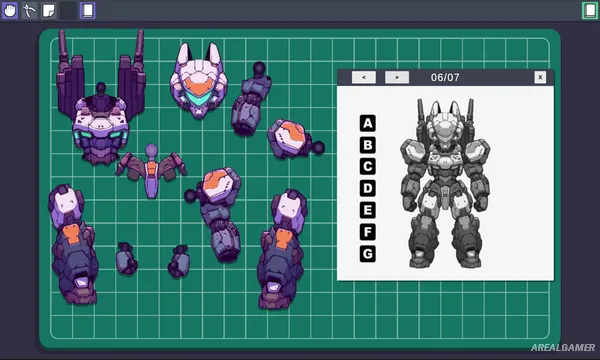Pick the right small fist part
The image size is (600, 360).
point(179,262)
